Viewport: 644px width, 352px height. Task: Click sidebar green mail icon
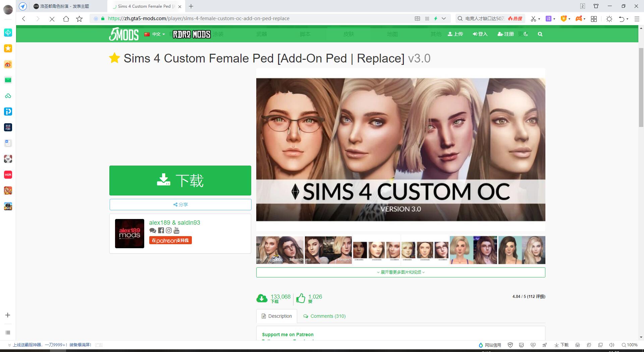pos(8,80)
